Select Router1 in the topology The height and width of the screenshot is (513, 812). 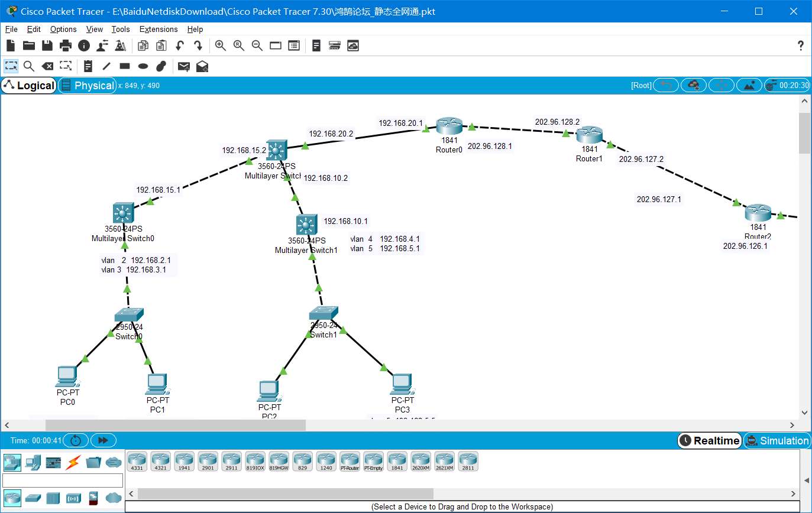click(x=589, y=135)
